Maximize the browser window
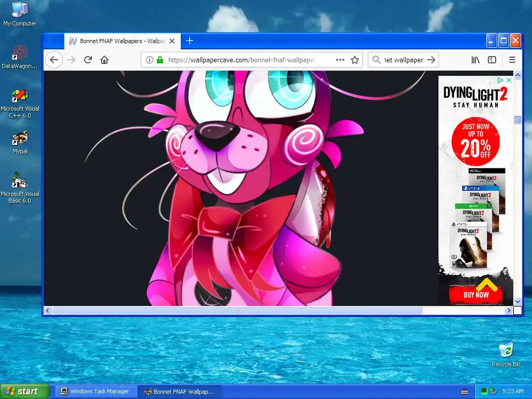 point(503,41)
